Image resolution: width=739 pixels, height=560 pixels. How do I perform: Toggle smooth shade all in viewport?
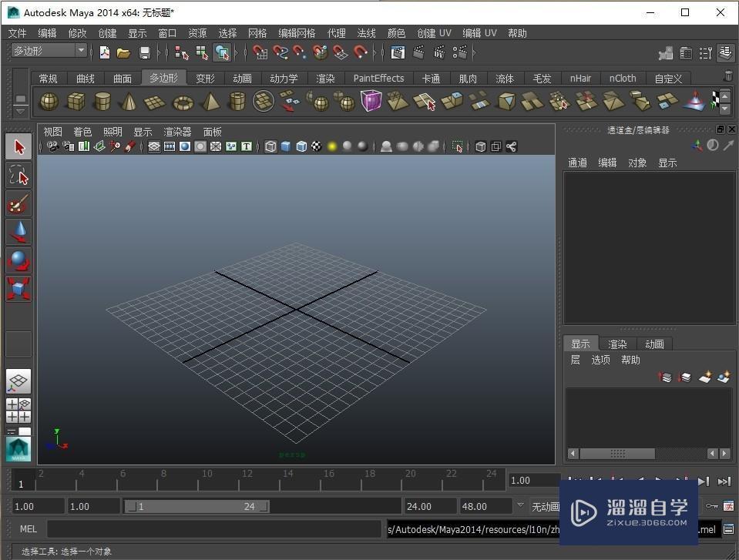286,146
